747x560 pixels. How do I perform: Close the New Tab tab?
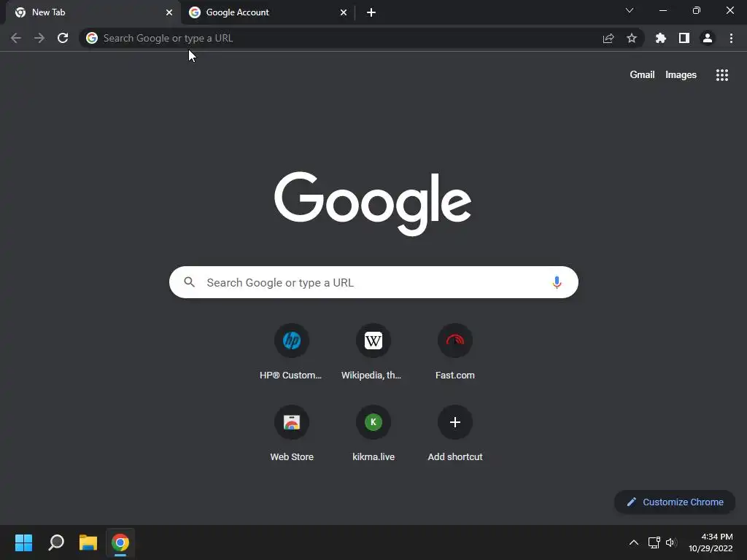(x=169, y=12)
